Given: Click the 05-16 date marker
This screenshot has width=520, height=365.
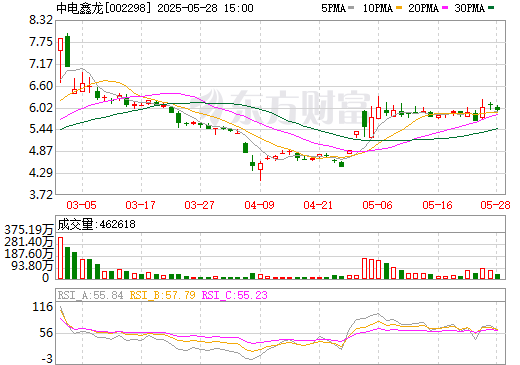Looking at the screenshot, I should (x=437, y=205).
